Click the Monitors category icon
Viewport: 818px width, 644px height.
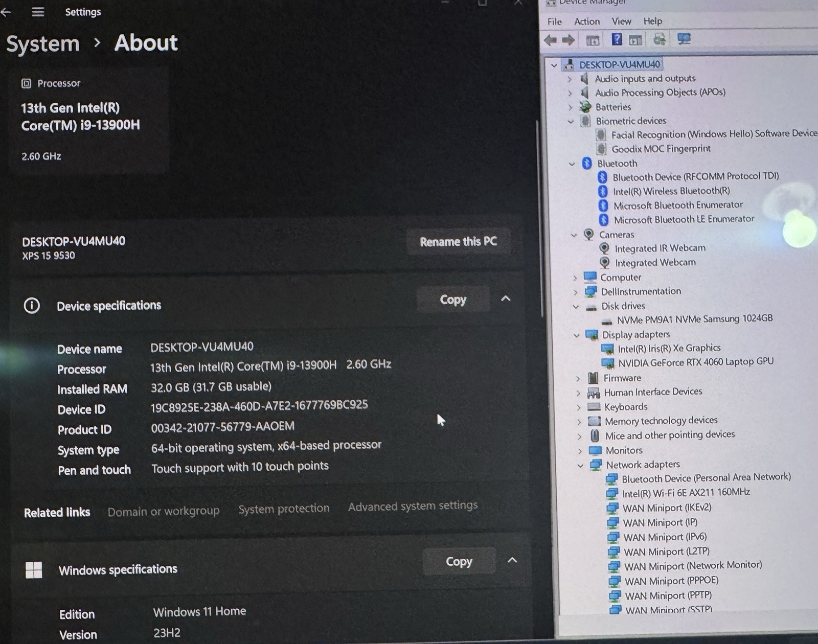pyautogui.click(x=595, y=450)
